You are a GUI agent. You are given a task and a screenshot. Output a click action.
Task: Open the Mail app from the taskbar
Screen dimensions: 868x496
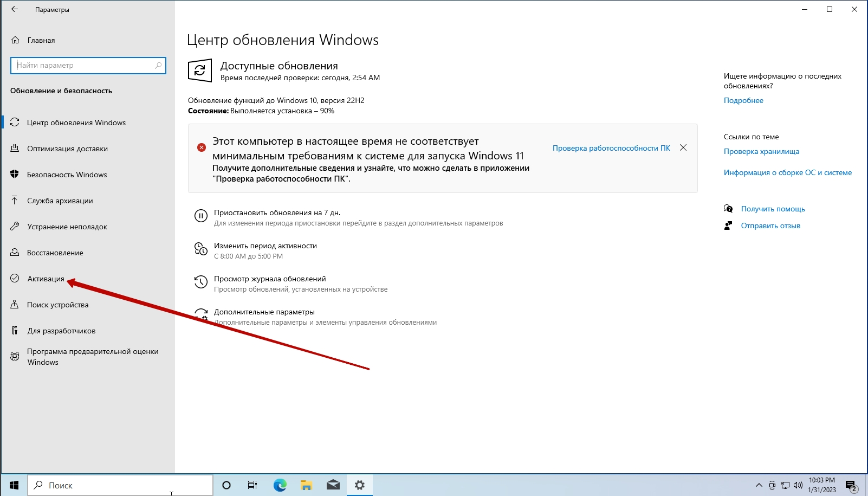[x=333, y=485]
